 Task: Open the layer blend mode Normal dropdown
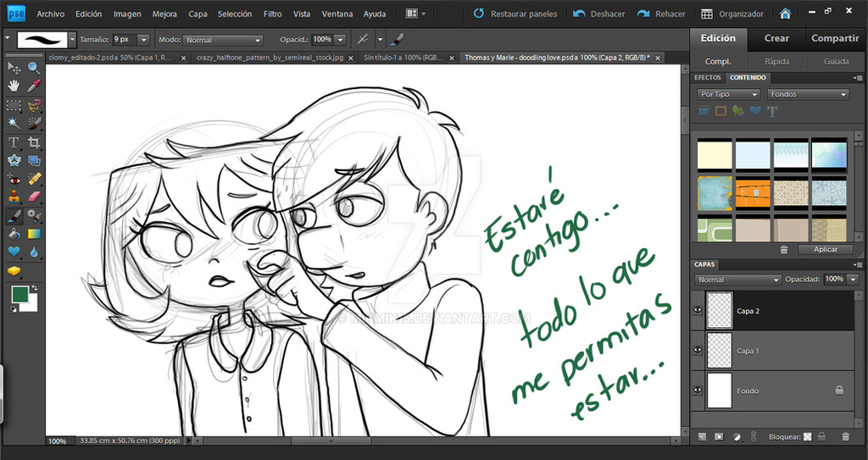coord(738,280)
